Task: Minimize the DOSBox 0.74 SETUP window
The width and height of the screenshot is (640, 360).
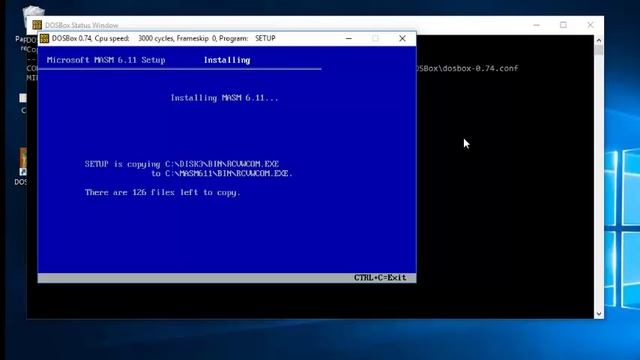Action: (349, 38)
